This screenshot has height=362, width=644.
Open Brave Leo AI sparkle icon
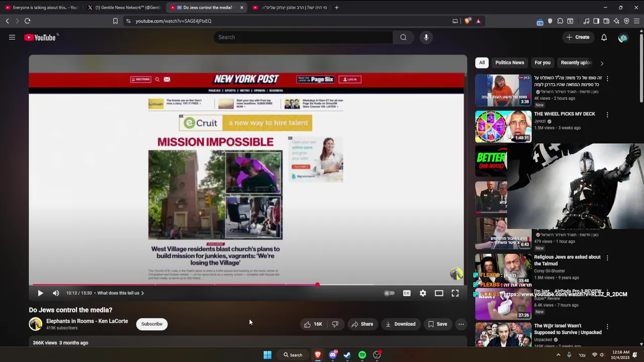616,21
